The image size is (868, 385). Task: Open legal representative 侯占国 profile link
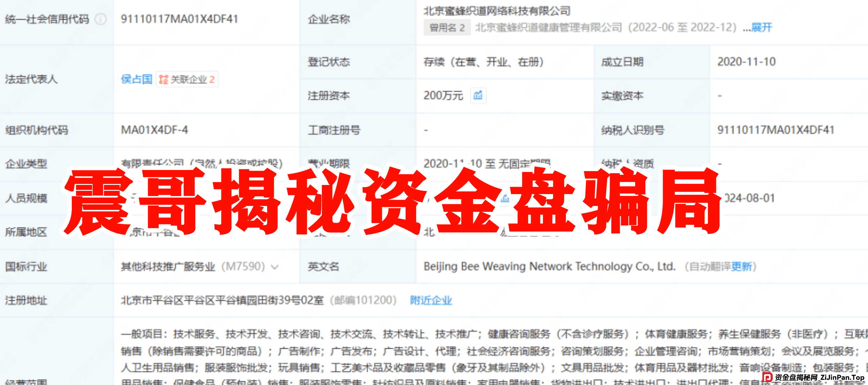(x=136, y=80)
